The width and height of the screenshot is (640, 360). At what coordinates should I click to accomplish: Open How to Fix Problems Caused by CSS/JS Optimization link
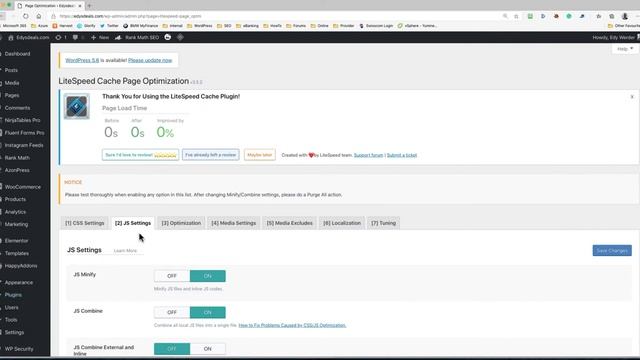(292, 325)
